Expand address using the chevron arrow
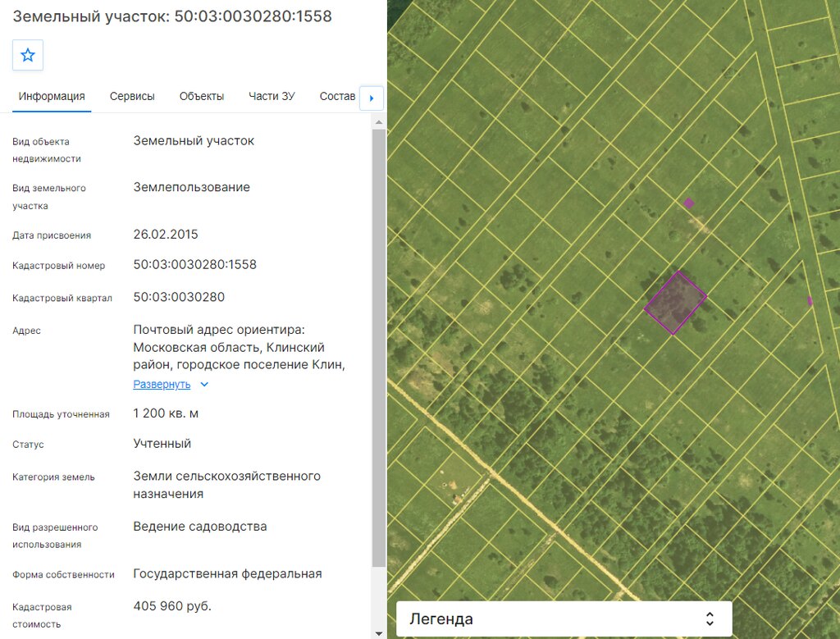This screenshot has height=639, width=840. click(204, 384)
